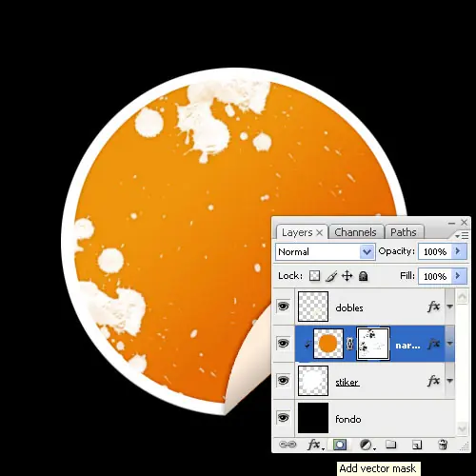The height and width of the screenshot is (476, 476).
Task: Expand effects of dobles layer
Action: click(x=450, y=307)
